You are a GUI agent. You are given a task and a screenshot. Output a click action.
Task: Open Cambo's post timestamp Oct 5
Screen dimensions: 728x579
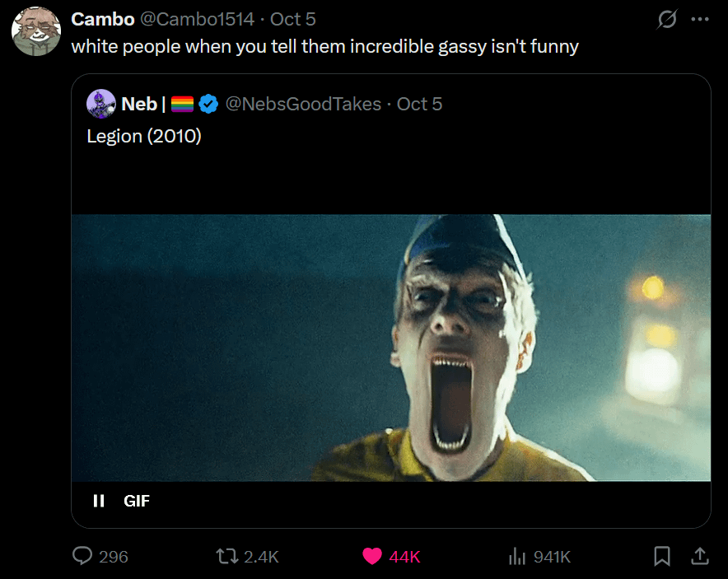[293, 19]
